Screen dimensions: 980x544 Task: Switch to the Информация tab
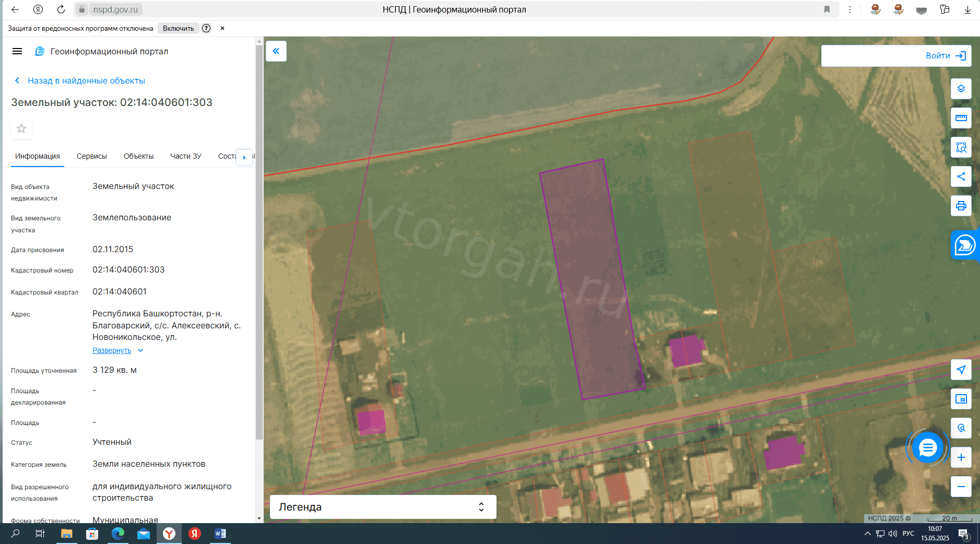[x=38, y=156]
